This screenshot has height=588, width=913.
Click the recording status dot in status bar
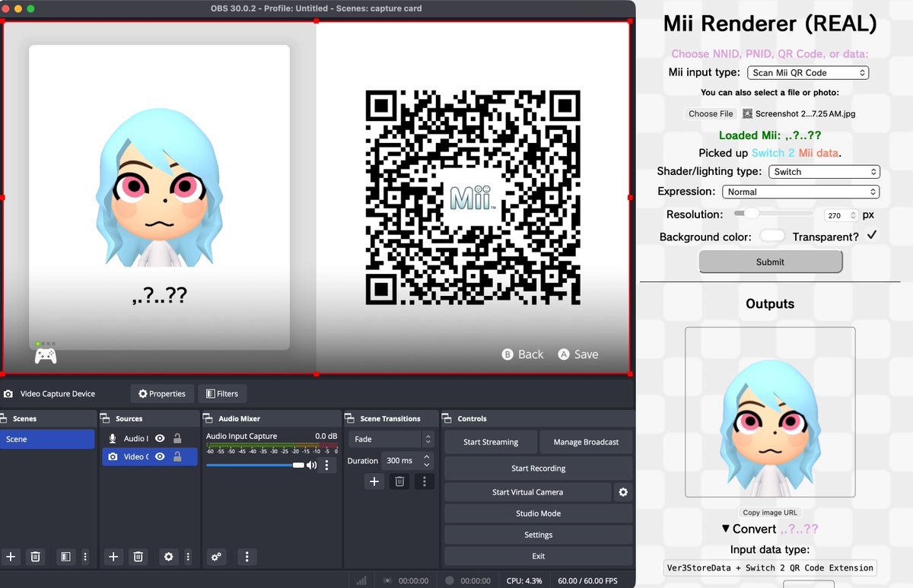450,580
